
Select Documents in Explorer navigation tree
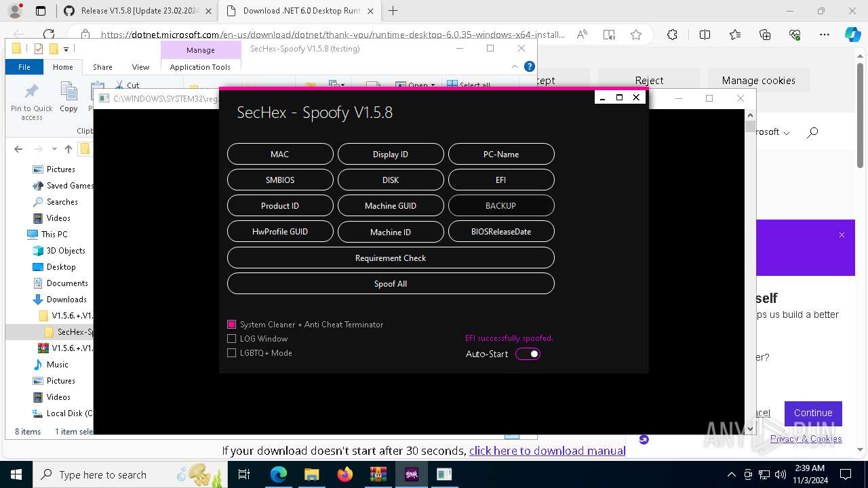tap(67, 283)
